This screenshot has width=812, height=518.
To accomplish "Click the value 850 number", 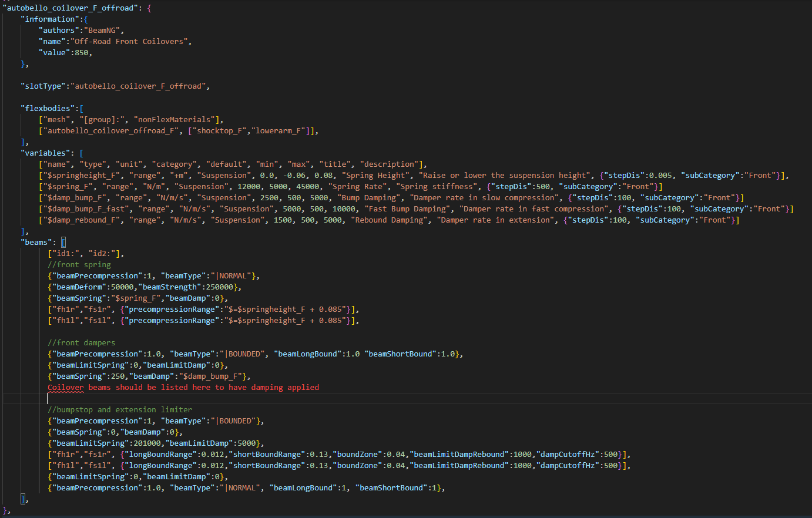I will tap(82, 53).
